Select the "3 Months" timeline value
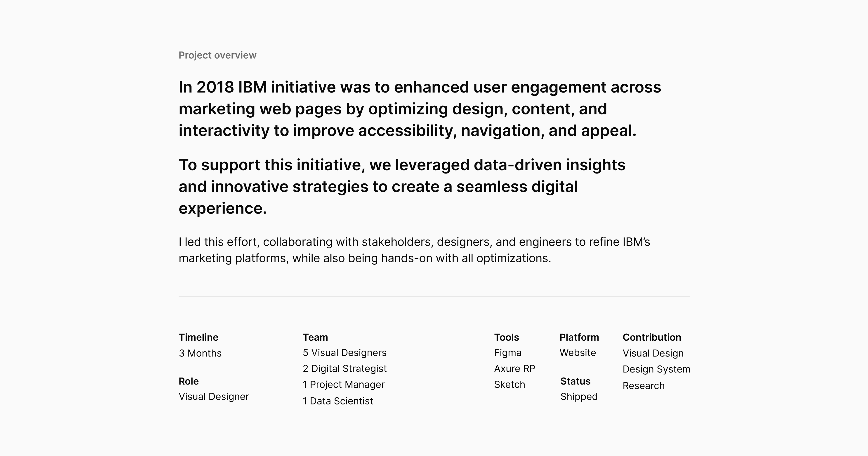 [x=200, y=353]
